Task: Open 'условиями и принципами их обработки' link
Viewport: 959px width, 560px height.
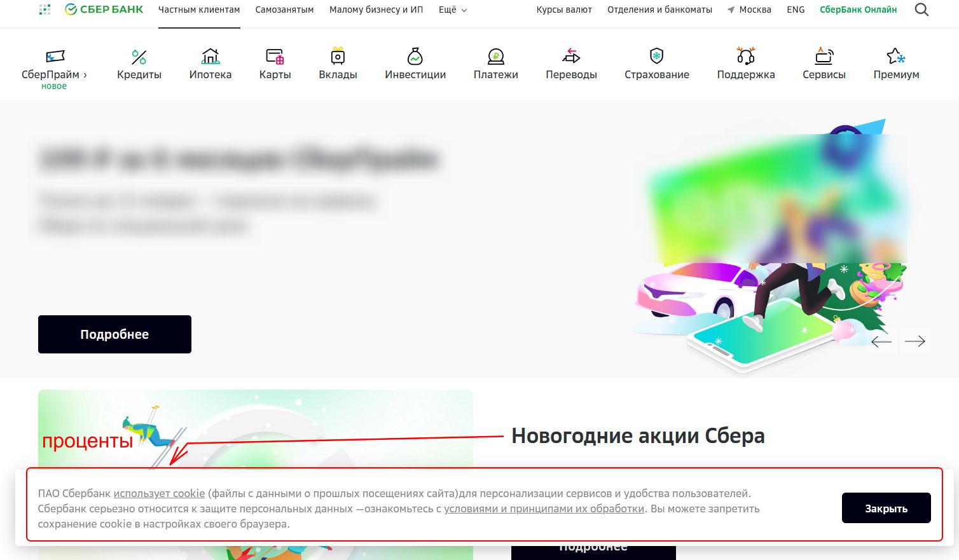Action: click(544, 509)
